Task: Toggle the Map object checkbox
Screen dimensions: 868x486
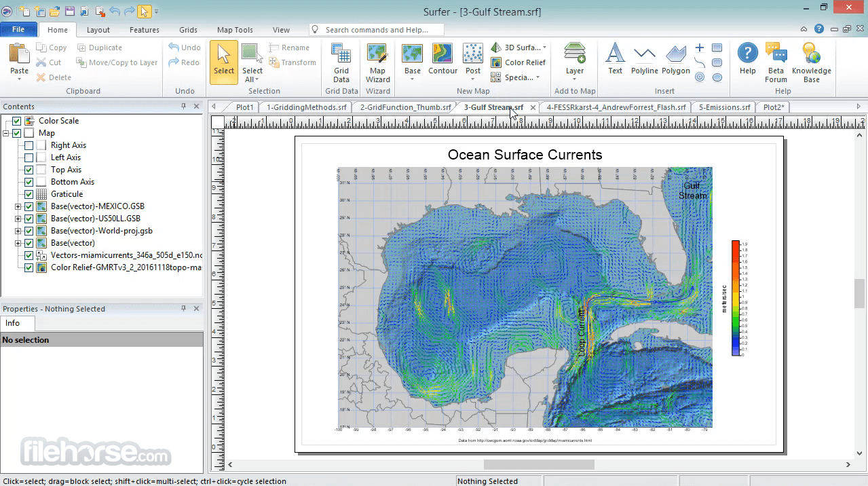Action: (16, 133)
